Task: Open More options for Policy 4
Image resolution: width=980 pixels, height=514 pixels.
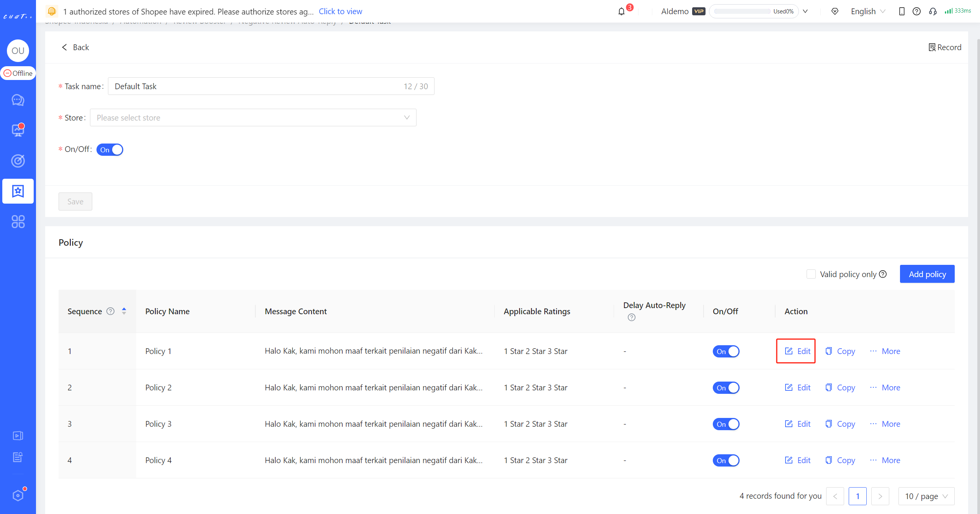Action: 885,460
